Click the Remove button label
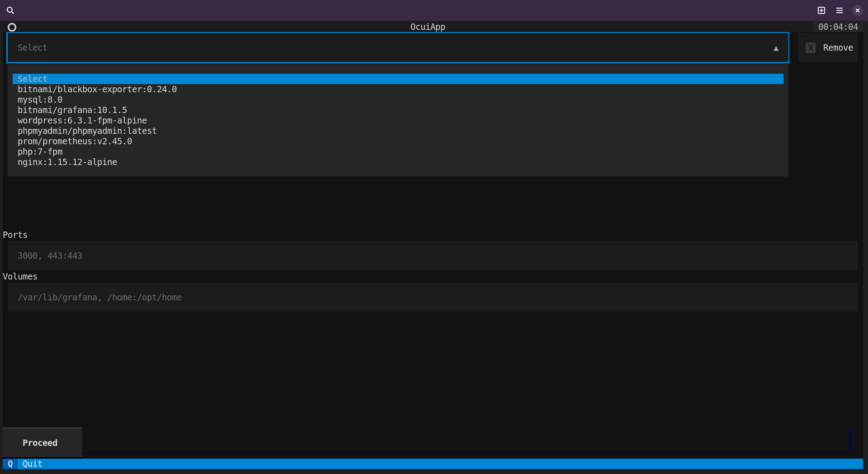This screenshot has width=868, height=474. click(x=838, y=47)
